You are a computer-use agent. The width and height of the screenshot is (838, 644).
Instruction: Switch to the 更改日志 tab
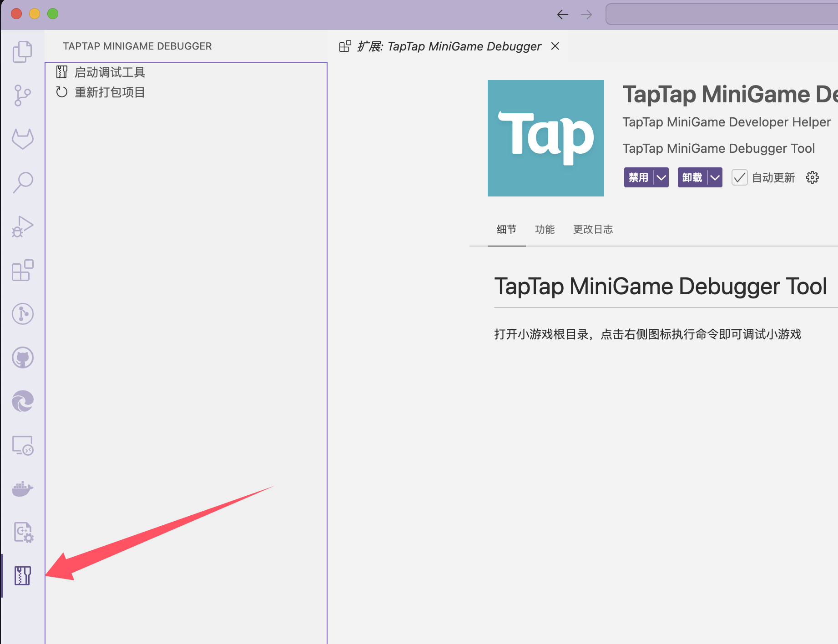click(x=593, y=229)
